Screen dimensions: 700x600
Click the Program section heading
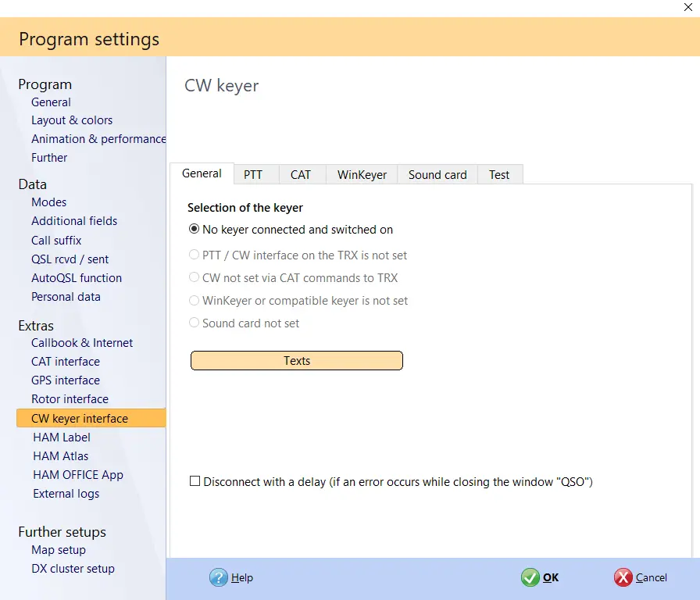[45, 84]
